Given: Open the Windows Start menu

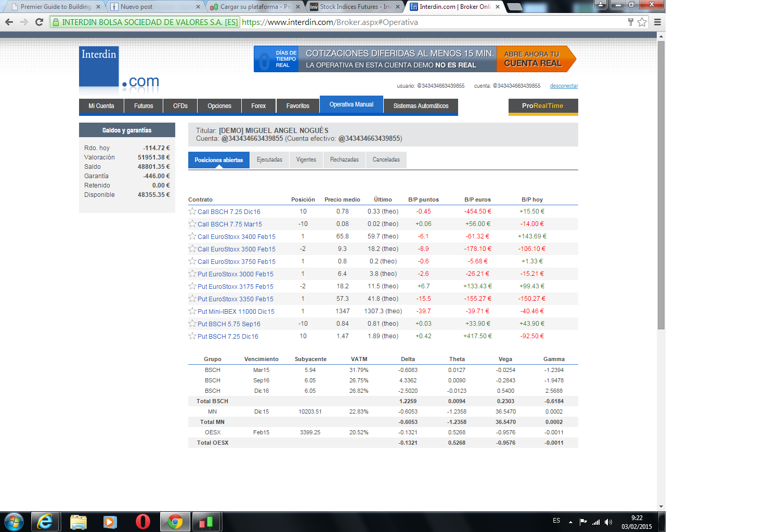Looking at the screenshot, I should [14, 522].
